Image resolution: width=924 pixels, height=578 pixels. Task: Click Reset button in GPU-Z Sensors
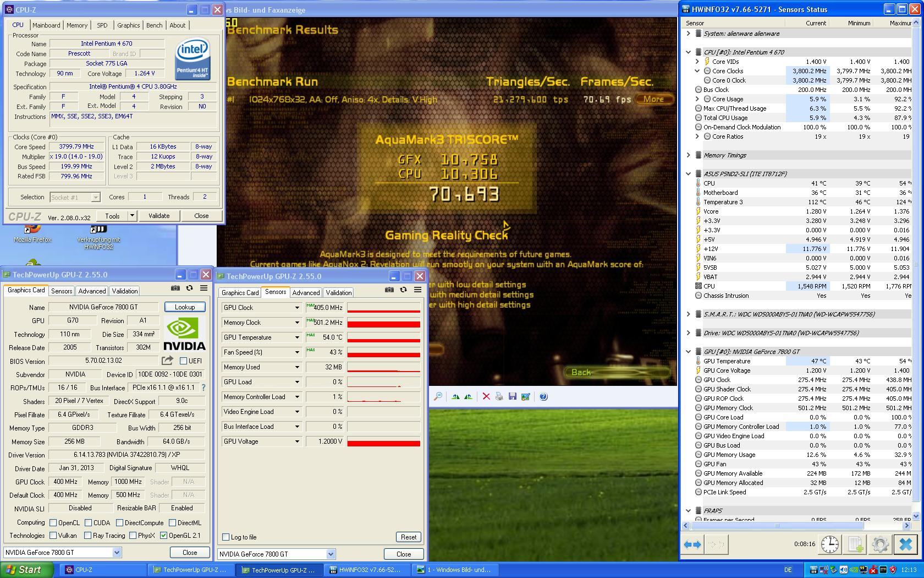[409, 537]
